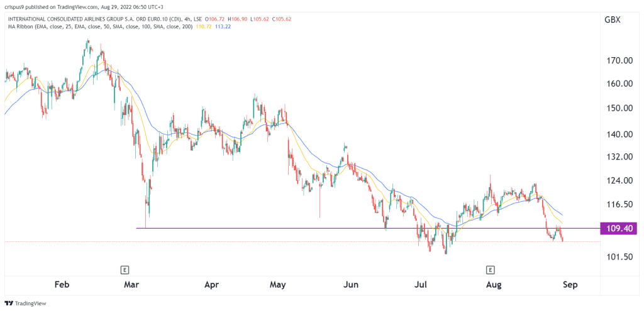Click the earnings E marker near August
The height and width of the screenshot is (311, 644).
pos(489,270)
